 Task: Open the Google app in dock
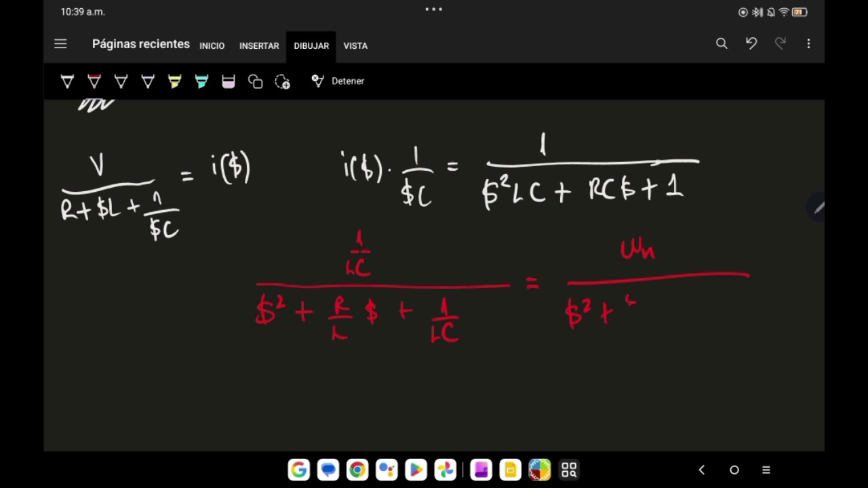tap(299, 470)
